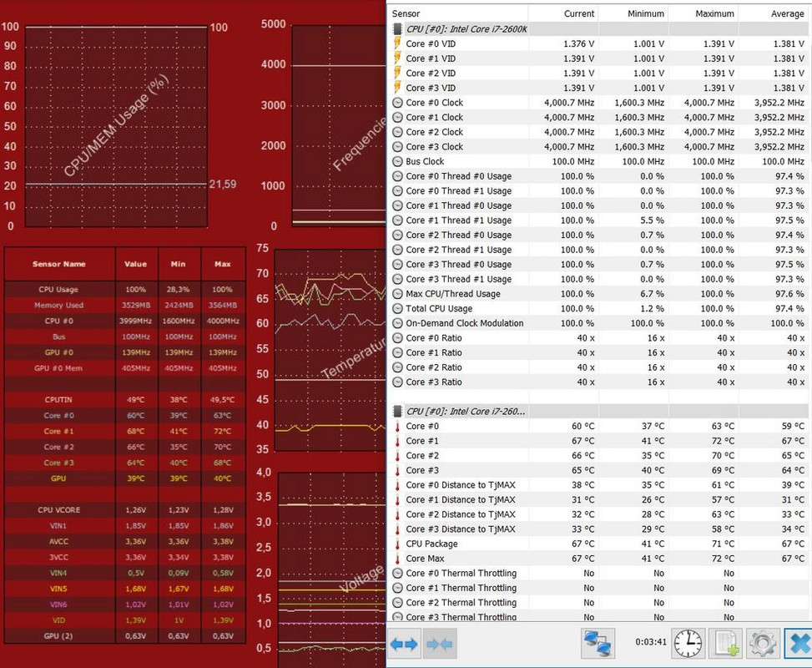
Task: Click the Bus Clock gauge icon
Action: 398,161
